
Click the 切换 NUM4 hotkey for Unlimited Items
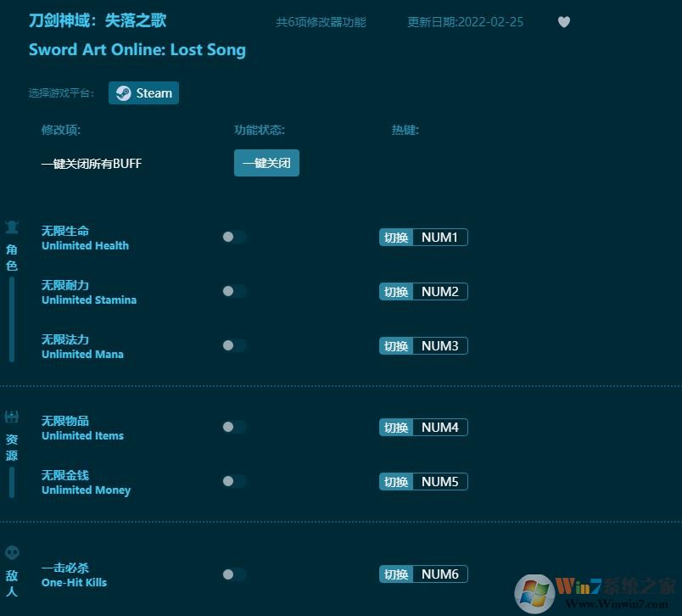click(x=423, y=427)
